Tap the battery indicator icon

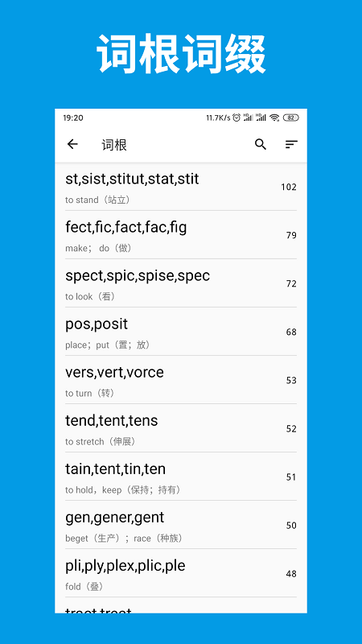tap(290, 118)
